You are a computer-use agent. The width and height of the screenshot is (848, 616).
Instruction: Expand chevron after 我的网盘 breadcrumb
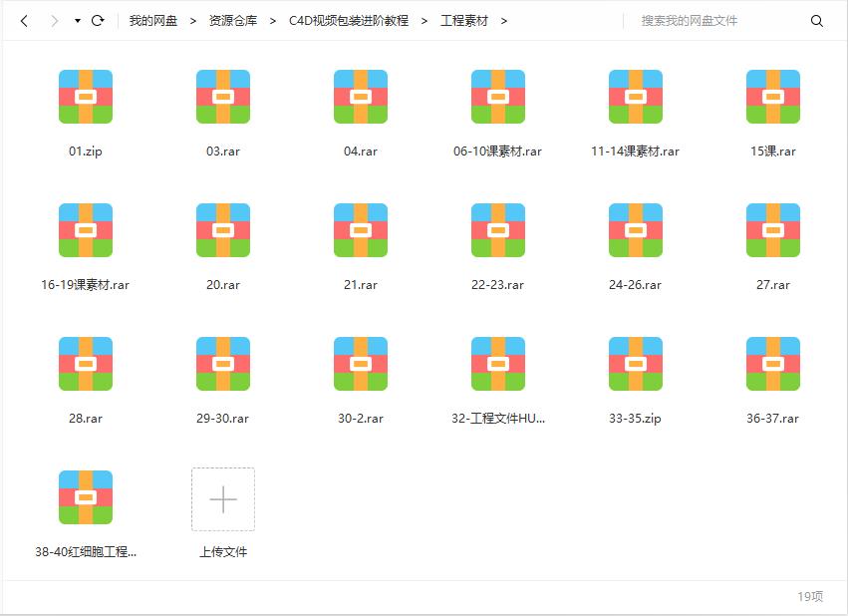tap(193, 21)
